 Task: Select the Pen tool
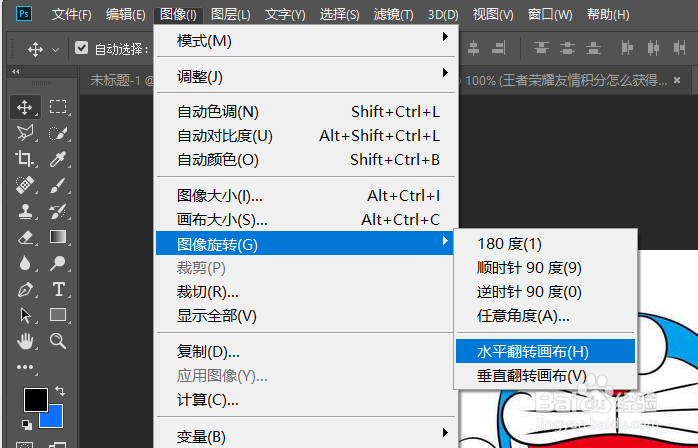tap(25, 289)
